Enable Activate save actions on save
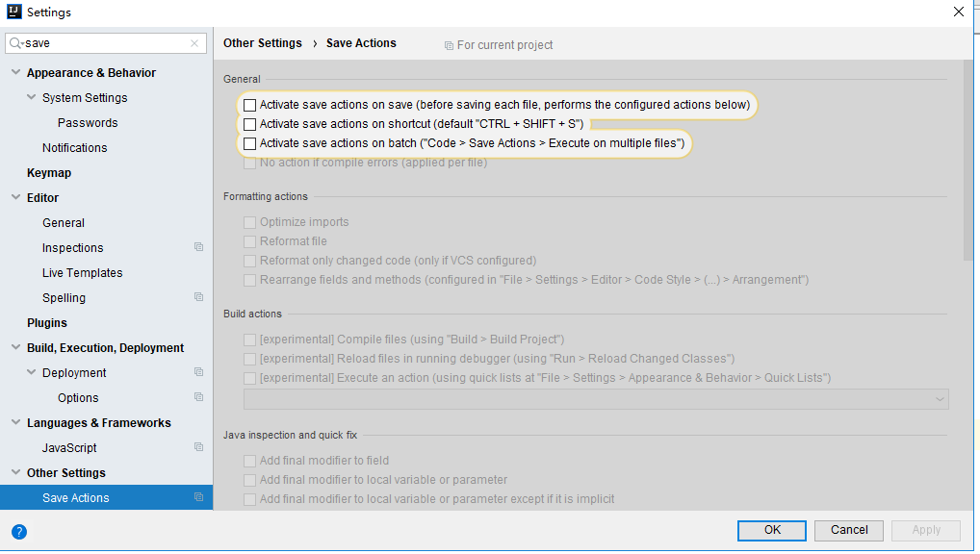 pyautogui.click(x=250, y=105)
